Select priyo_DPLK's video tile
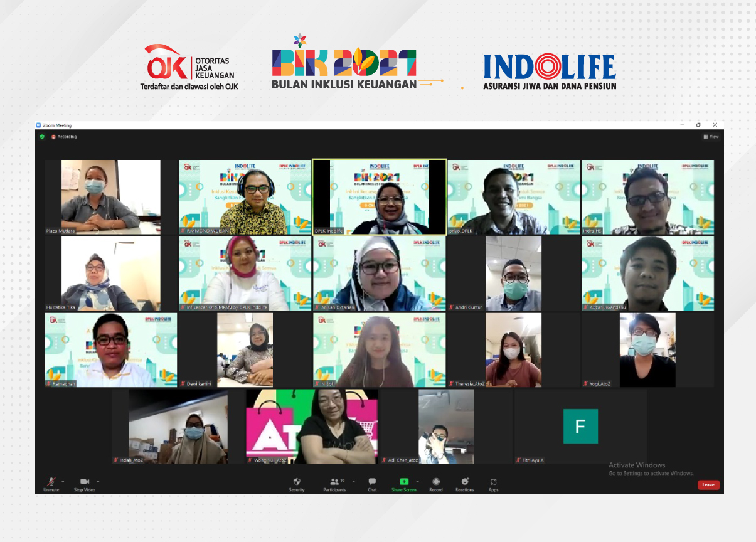The height and width of the screenshot is (542, 756). click(x=514, y=197)
